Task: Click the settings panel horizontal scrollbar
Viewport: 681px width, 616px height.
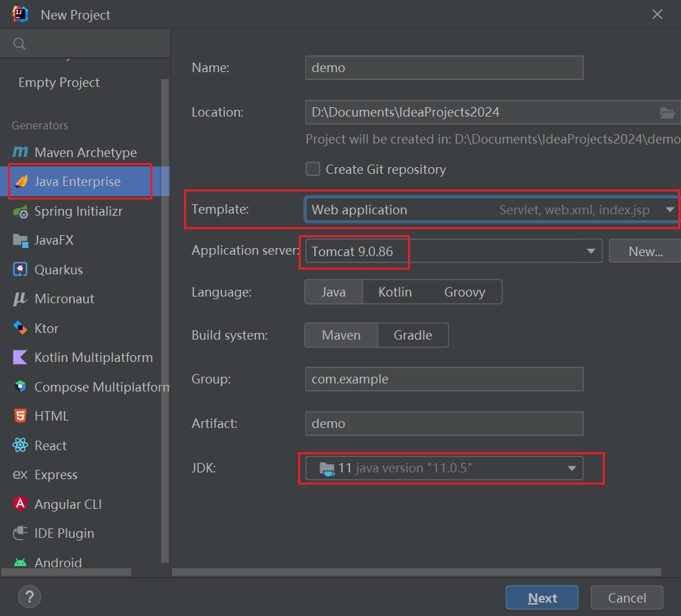Action: coord(417,572)
